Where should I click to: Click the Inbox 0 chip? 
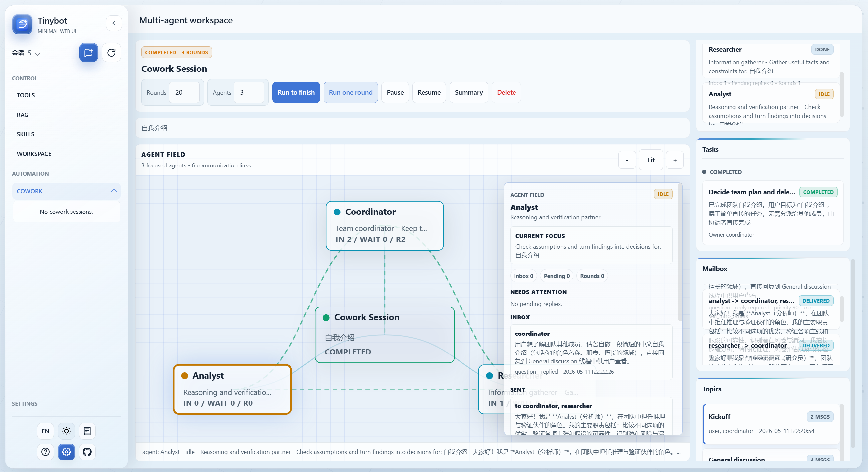[x=523, y=276]
